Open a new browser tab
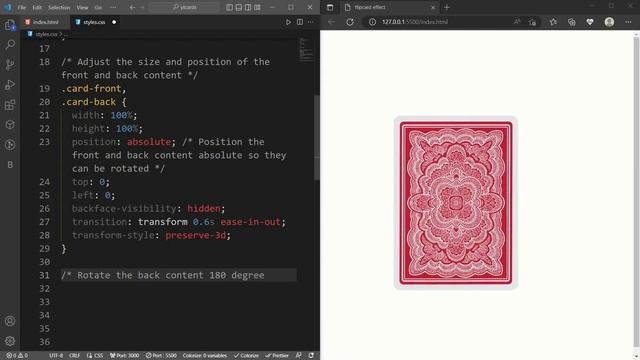 pos(447,7)
